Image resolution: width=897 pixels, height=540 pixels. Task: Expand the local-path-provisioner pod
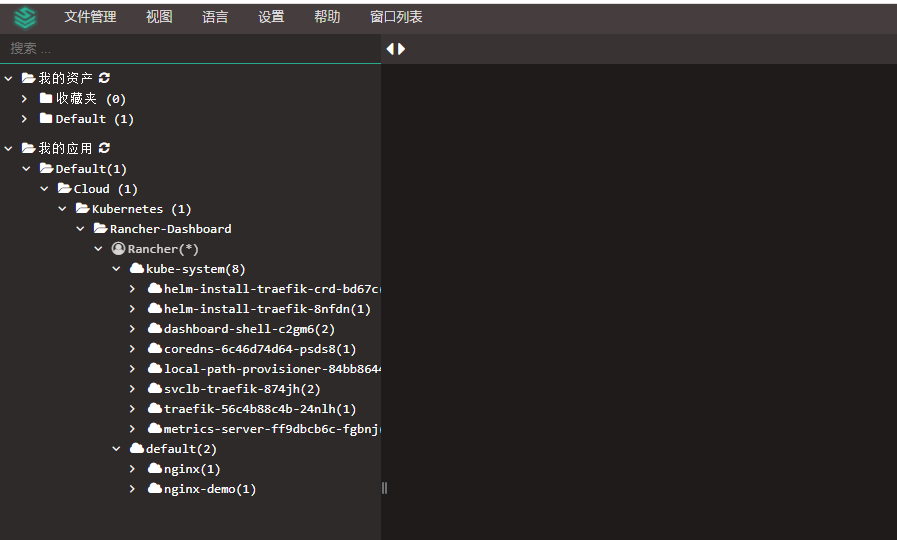[132, 368]
